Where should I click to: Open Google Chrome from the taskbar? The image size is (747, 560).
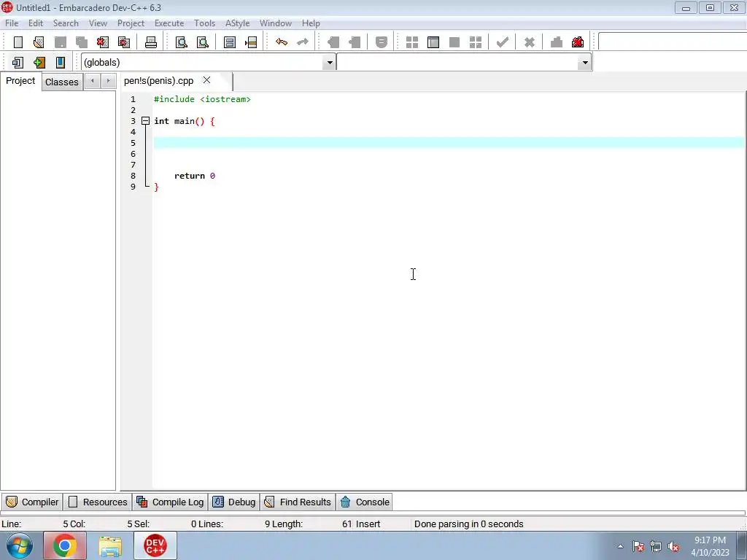tap(65, 545)
